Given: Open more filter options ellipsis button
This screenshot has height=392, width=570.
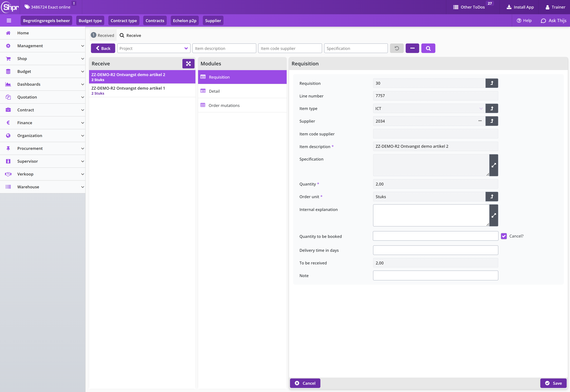Looking at the screenshot, I should click(412, 48).
